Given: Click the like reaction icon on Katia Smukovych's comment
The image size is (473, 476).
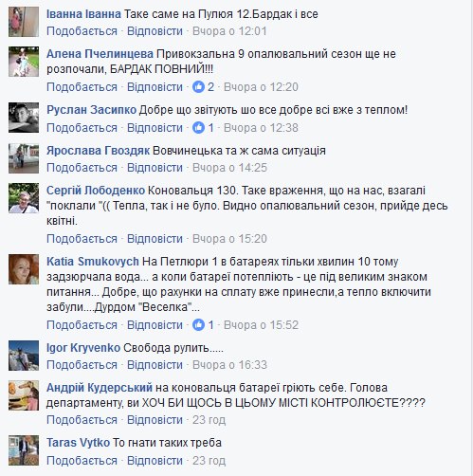Looking at the screenshot, I should 198,325.
